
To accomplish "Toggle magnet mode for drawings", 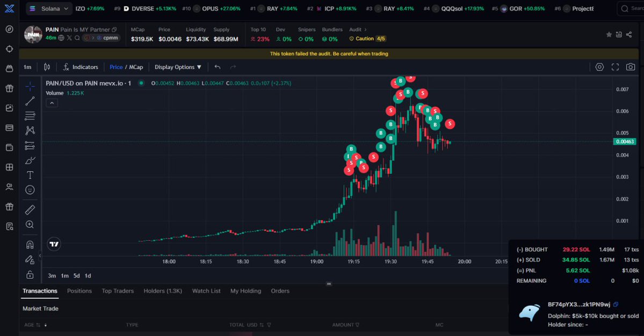I will (30, 245).
